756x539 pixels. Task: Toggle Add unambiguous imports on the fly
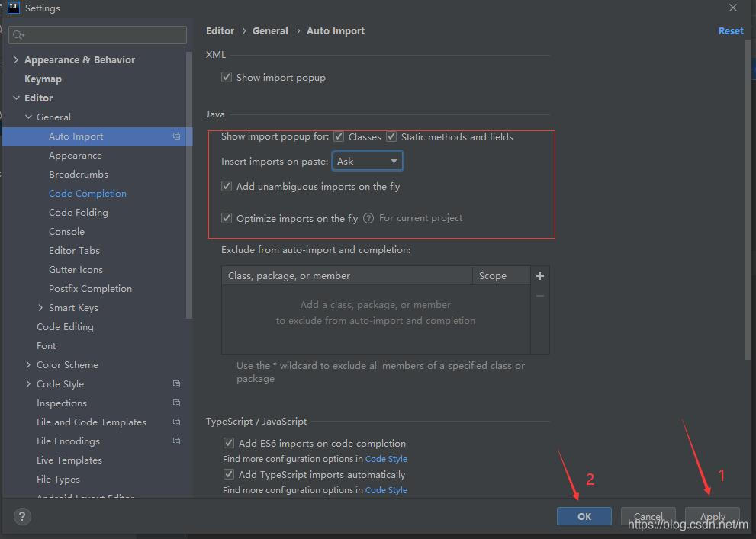click(227, 186)
